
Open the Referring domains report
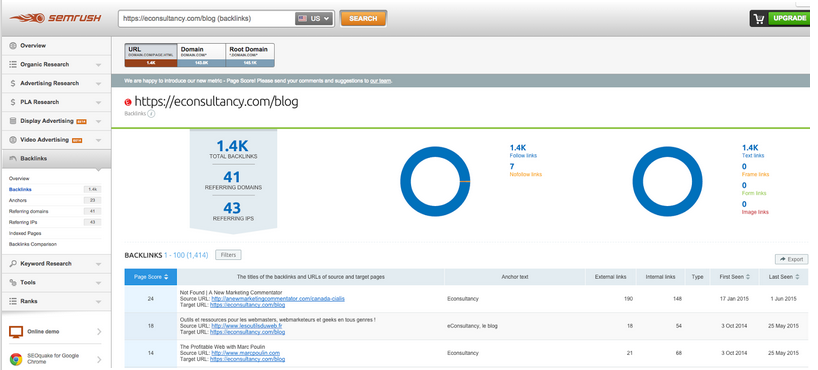coord(29,211)
